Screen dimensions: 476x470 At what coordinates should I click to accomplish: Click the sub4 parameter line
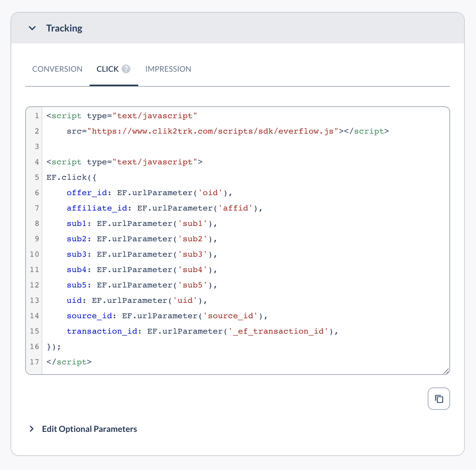point(142,270)
